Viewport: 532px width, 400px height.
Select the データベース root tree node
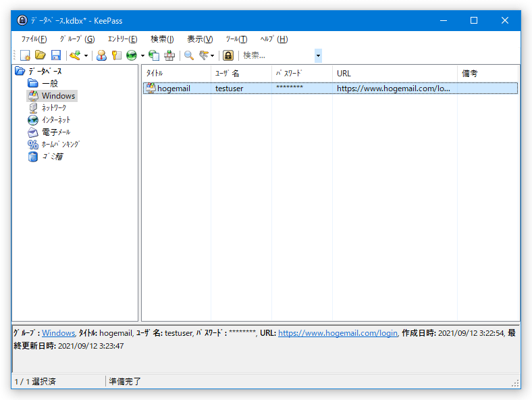(45, 72)
